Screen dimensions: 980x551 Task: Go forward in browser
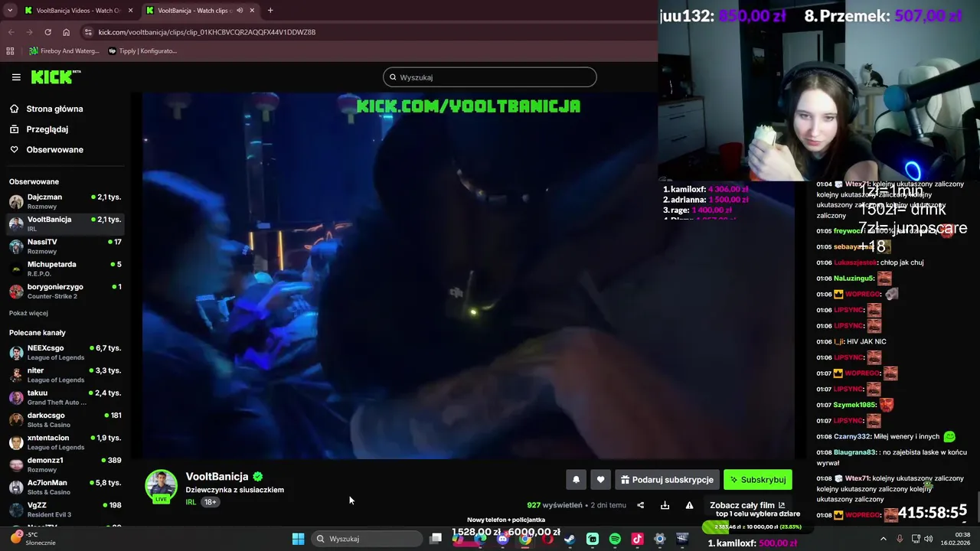coord(29,32)
